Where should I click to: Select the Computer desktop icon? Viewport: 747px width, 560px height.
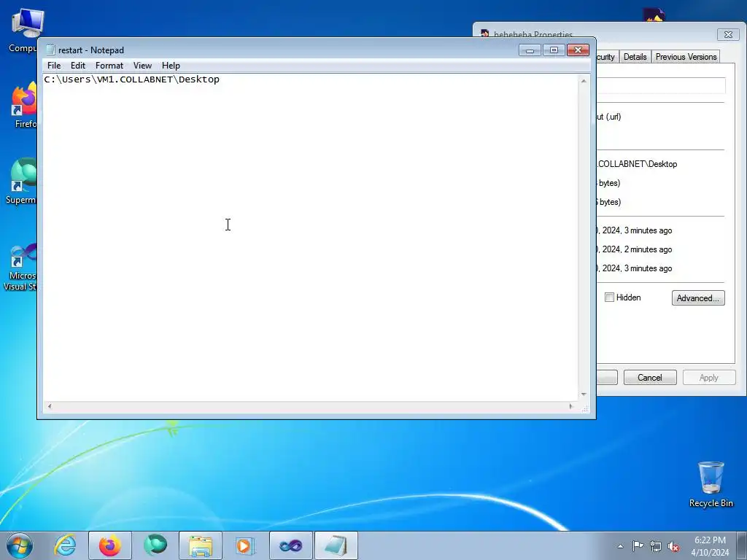(x=23, y=31)
